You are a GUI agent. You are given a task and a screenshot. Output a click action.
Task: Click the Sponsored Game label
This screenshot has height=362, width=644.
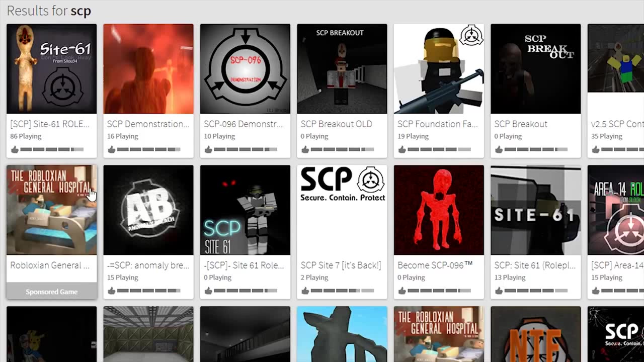[51, 292]
